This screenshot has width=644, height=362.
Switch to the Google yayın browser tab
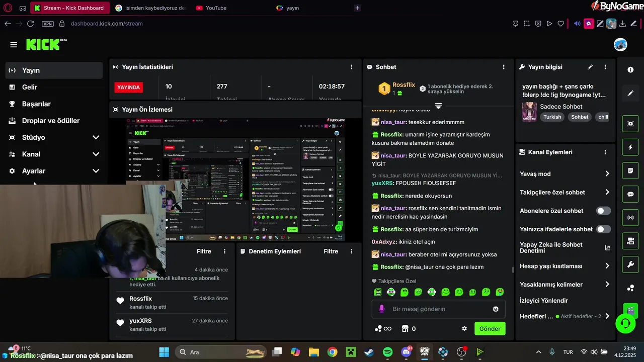click(x=311, y=8)
